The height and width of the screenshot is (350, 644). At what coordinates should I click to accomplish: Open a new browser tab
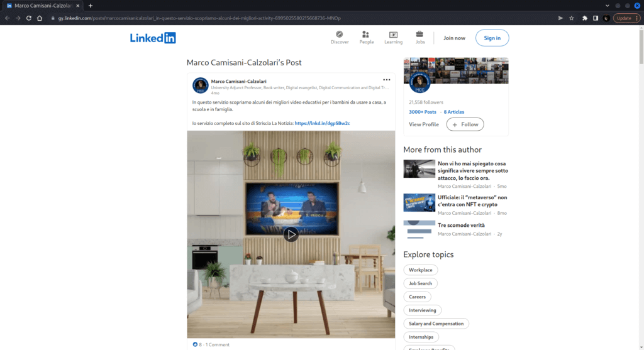[91, 6]
